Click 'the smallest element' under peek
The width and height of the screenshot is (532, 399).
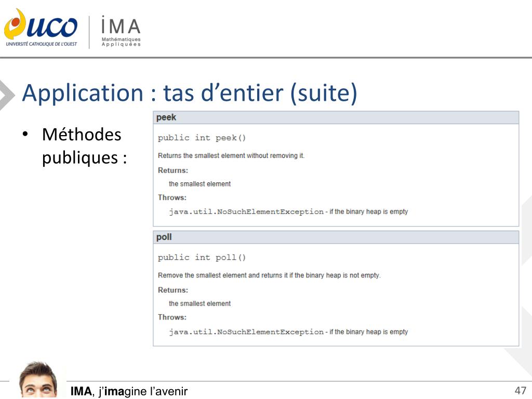click(x=199, y=184)
